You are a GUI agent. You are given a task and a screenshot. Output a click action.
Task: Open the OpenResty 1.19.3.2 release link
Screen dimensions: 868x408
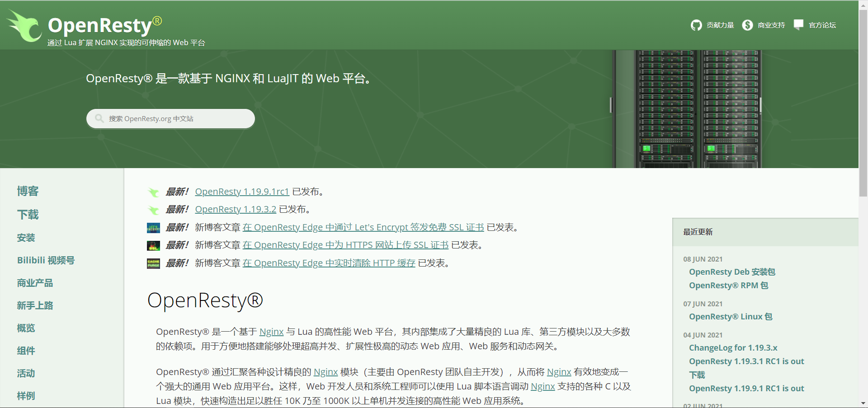pos(236,209)
